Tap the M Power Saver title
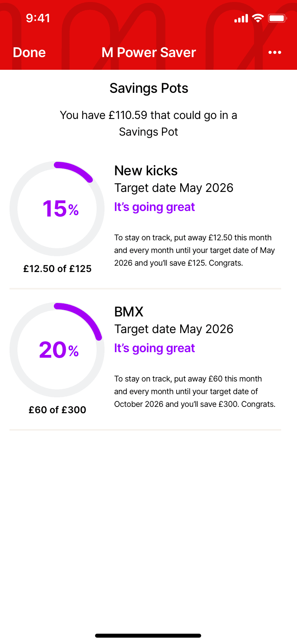The width and height of the screenshot is (297, 644). (x=148, y=52)
